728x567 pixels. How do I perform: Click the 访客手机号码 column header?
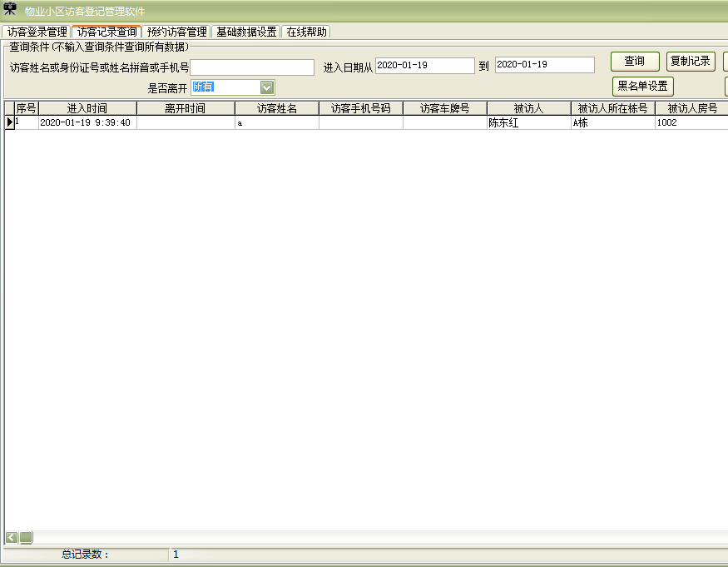tap(361, 108)
